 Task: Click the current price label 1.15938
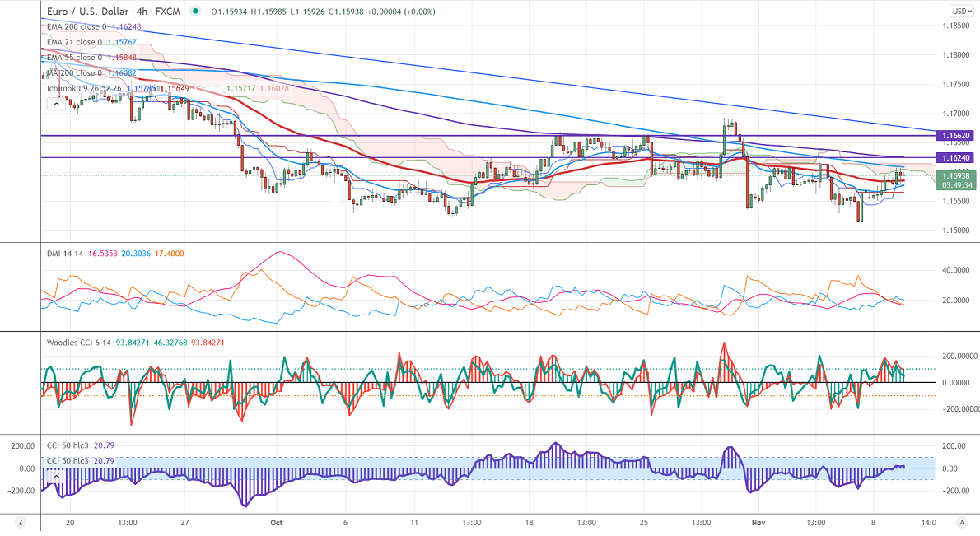pyautogui.click(x=956, y=176)
